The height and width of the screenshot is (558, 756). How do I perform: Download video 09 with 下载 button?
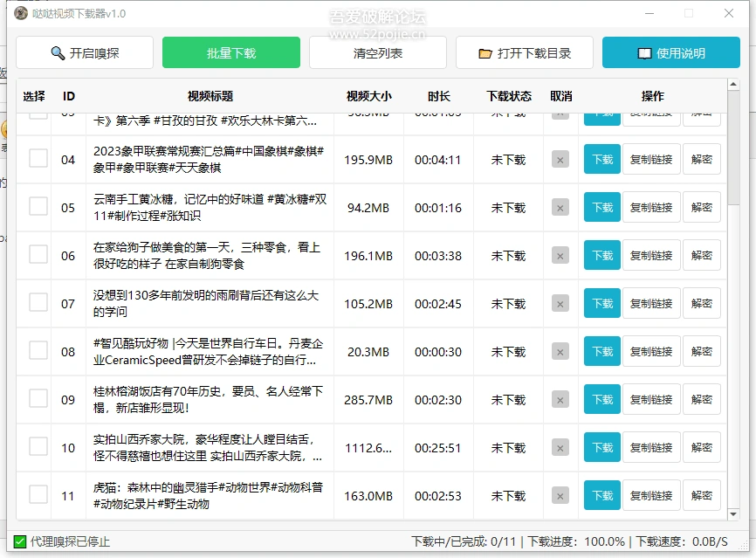[602, 400]
